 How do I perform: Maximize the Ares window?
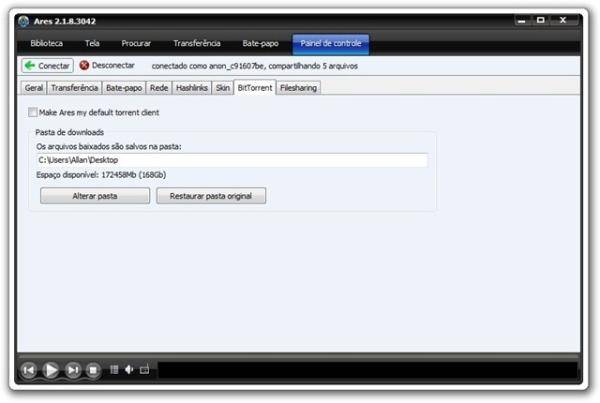click(x=540, y=20)
